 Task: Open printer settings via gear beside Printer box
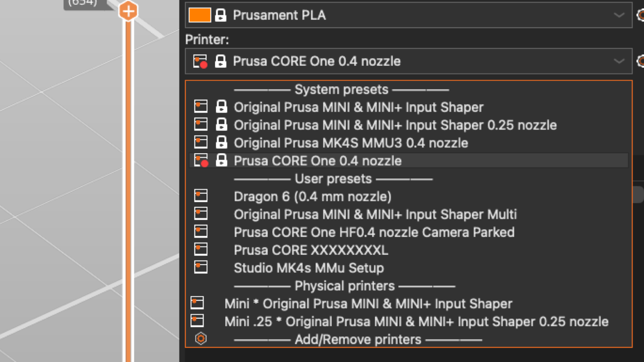[x=640, y=61]
